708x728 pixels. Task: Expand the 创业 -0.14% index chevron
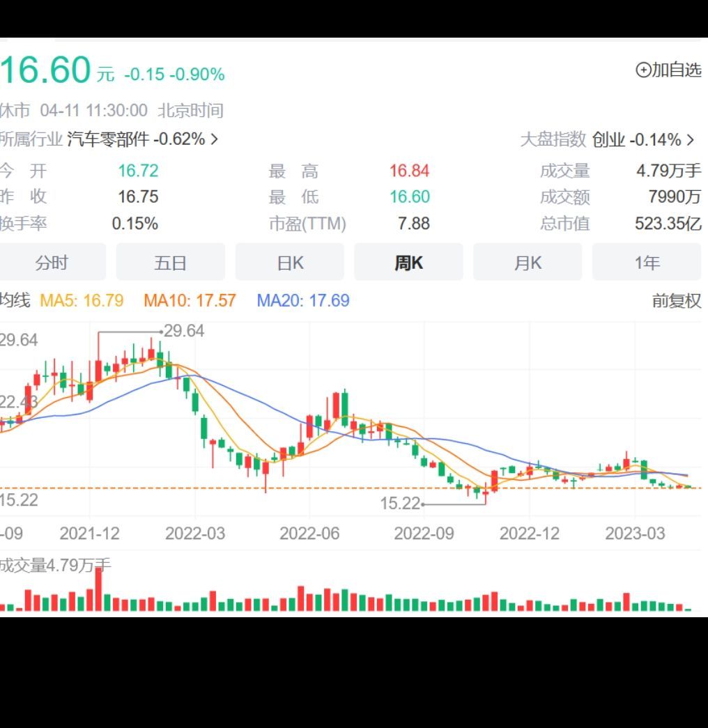[x=689, y=139]
